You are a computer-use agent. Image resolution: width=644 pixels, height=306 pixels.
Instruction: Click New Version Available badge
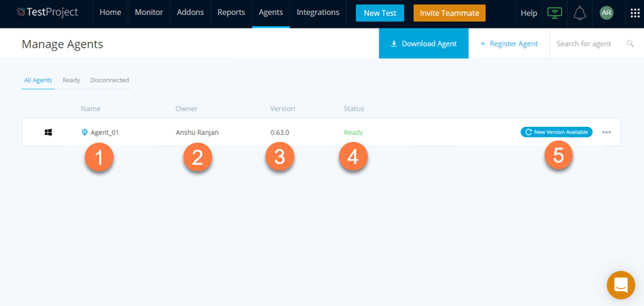point(556,132)
